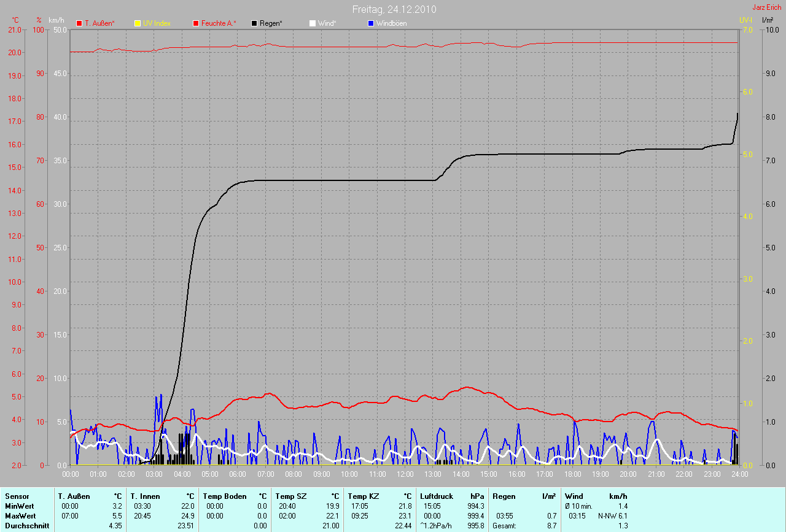Click the blue Windböen legend square
Image resolution: width=786 pixels, height=532 pixels.
coord(370,23)
